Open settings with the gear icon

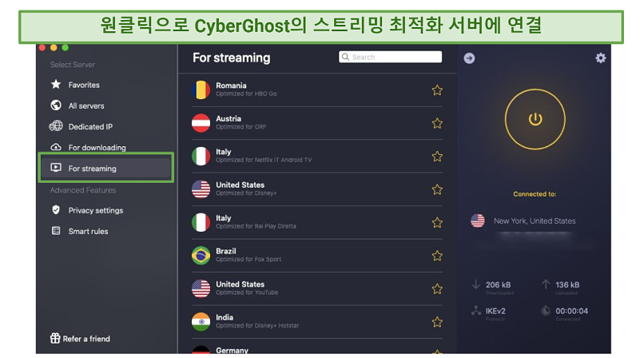601,58
